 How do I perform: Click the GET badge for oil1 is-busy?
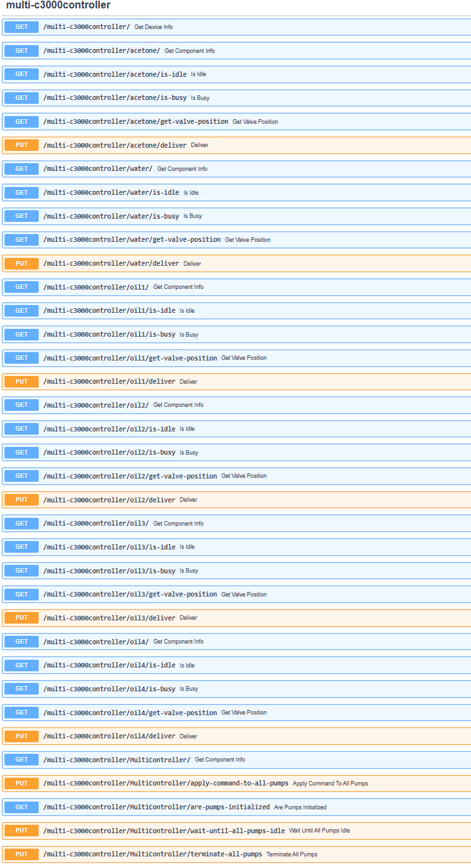[22, 334]
